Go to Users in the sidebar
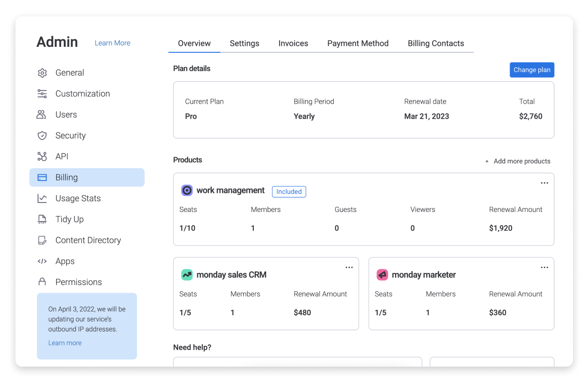588x383 pixels. point(87,115)
